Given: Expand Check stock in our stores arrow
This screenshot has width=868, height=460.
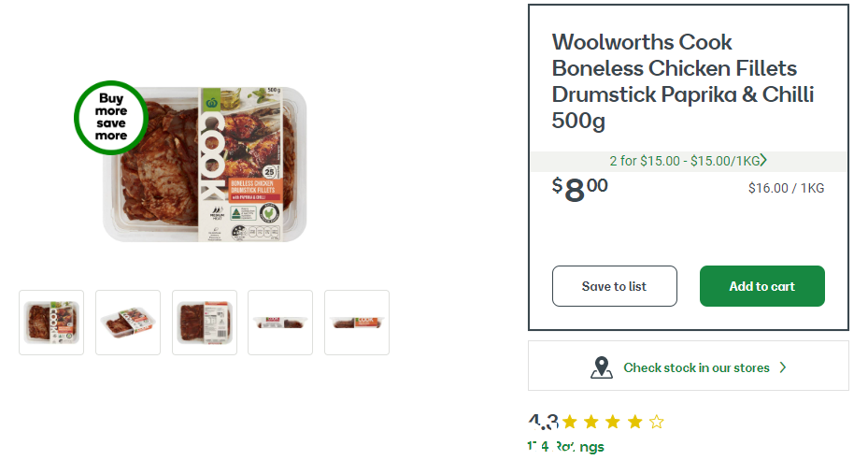Looking at the screenshot, I should click(783, 367).
